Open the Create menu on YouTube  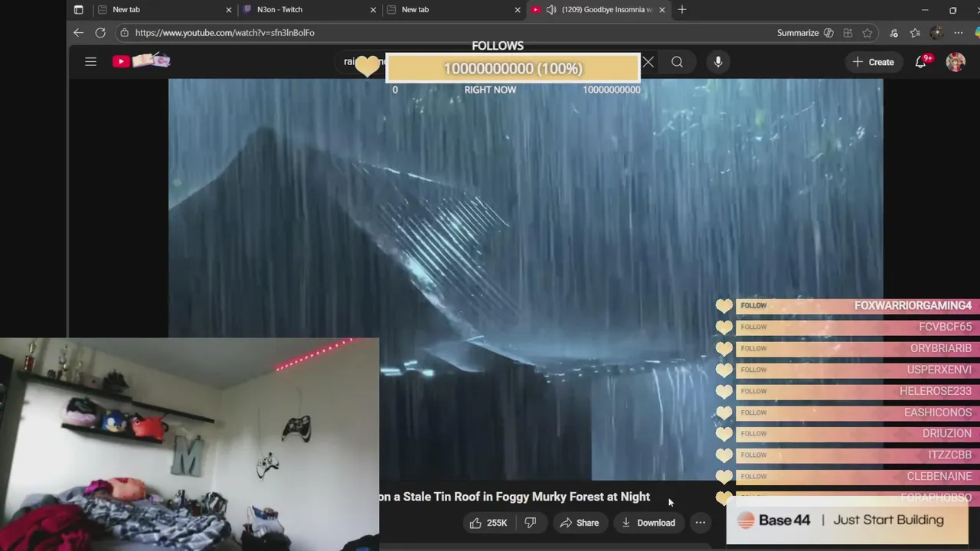pyautogui.click(x=873, y=62)
